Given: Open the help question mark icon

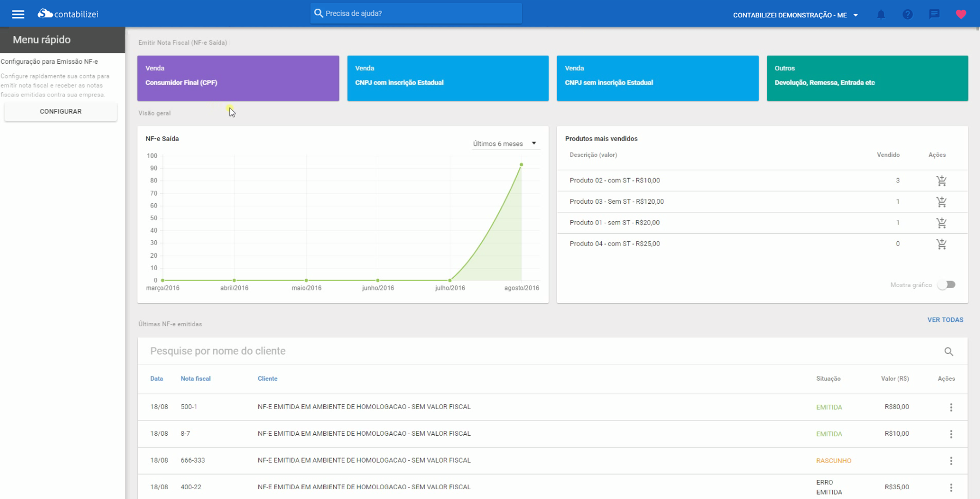Looking at the screenshot, I should (908, 15).
